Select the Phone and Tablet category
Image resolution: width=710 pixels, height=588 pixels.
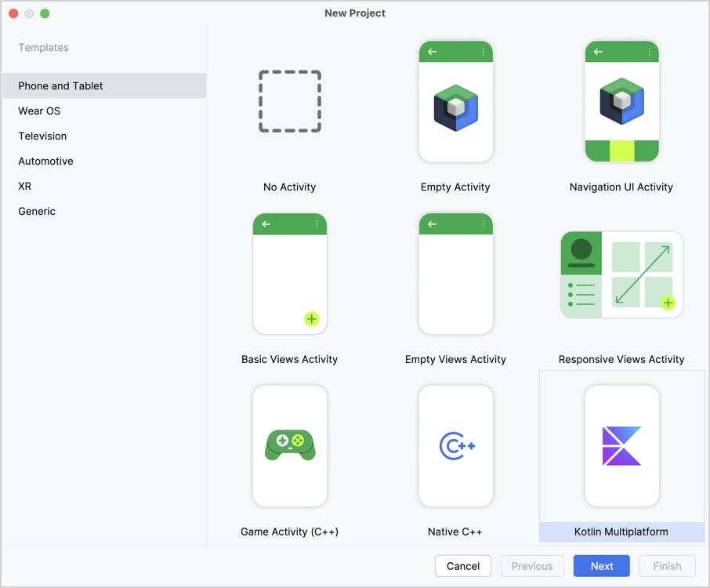pos(60,85)
